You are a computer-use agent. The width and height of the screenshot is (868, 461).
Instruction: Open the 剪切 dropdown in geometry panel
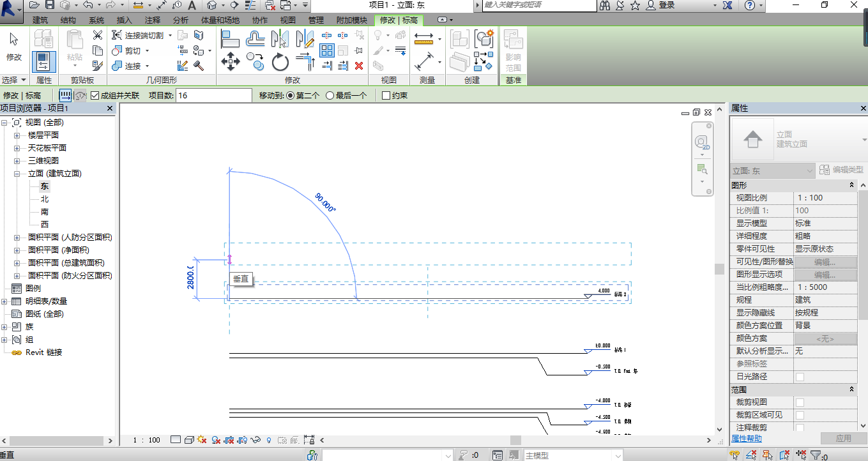pyautogui.click(x=147, y=51)
